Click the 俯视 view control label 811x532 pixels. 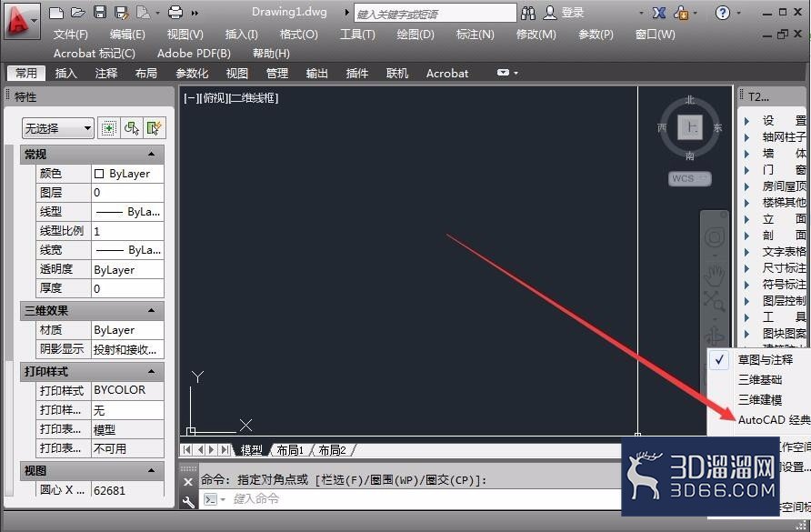(215, 98)
